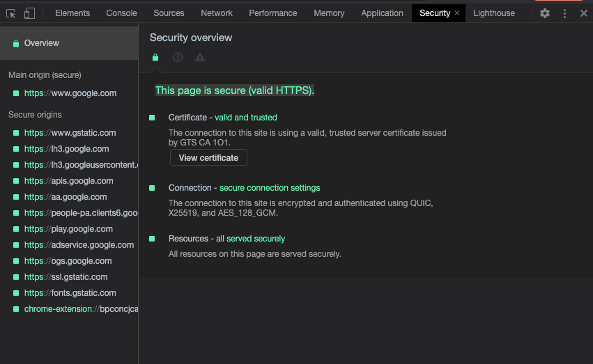
Task: Select the https://play.google.com origin
Action: coord(68,229)
